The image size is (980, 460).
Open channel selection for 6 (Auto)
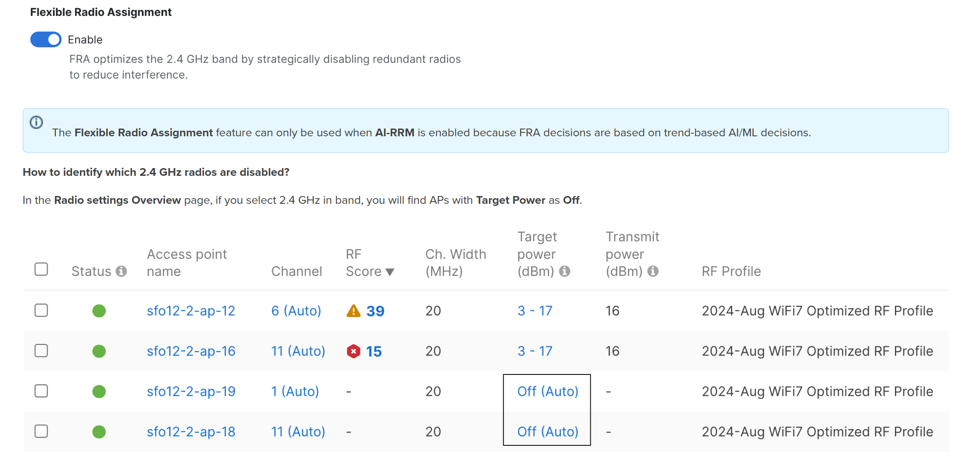coord(296,310)
